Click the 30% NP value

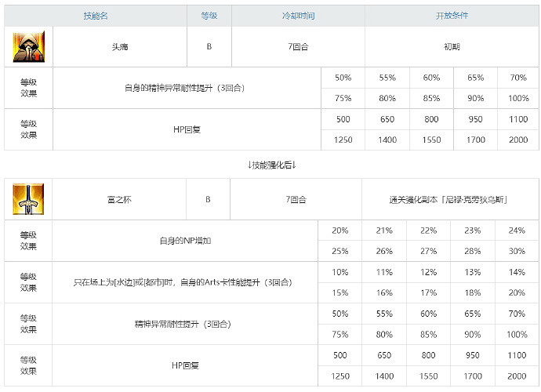(517, 251)
